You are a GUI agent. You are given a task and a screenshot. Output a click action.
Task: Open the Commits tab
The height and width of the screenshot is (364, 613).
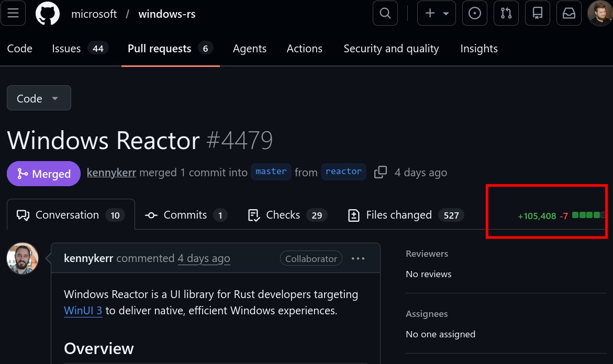click(186, 215)
